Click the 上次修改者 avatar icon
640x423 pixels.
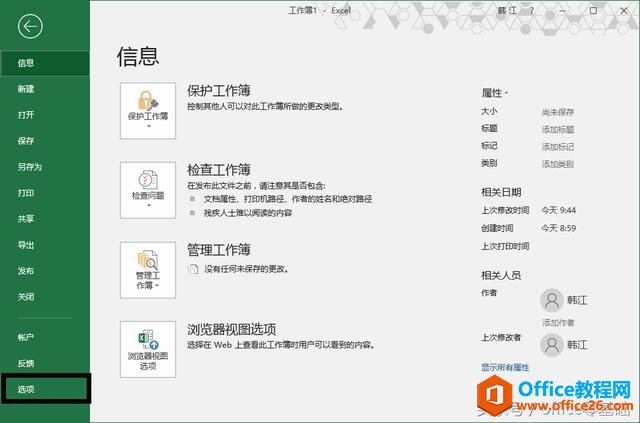pos(550,345)
